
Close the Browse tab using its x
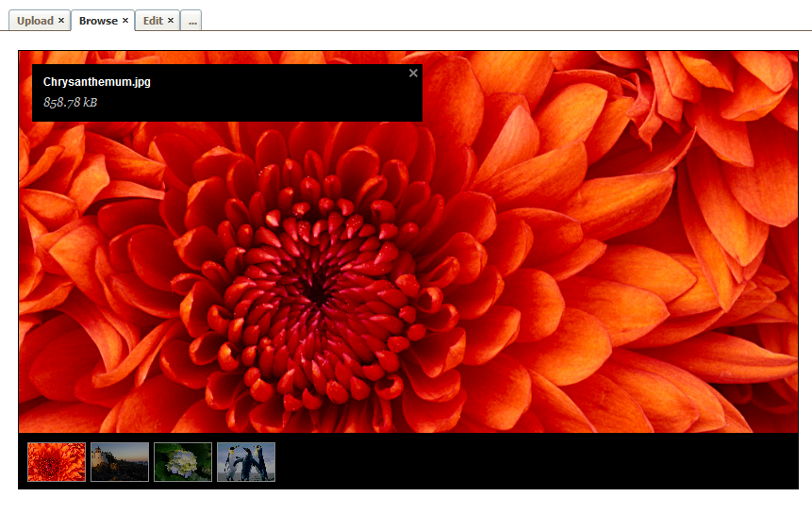125,21
